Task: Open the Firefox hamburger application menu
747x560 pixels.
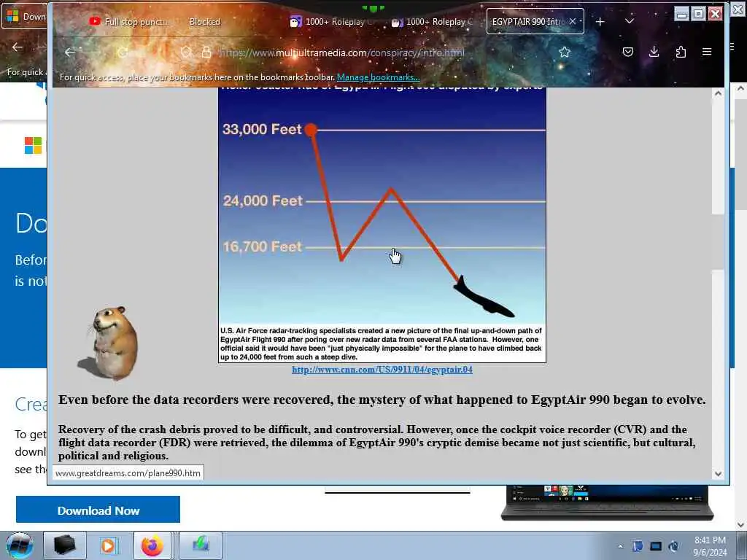Action: [707, 52]
